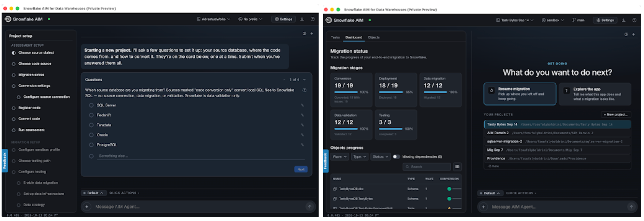644x221 pixels.
Task: Click the edit pencil icon on the SQL Server option
Action: coord(303,105)
